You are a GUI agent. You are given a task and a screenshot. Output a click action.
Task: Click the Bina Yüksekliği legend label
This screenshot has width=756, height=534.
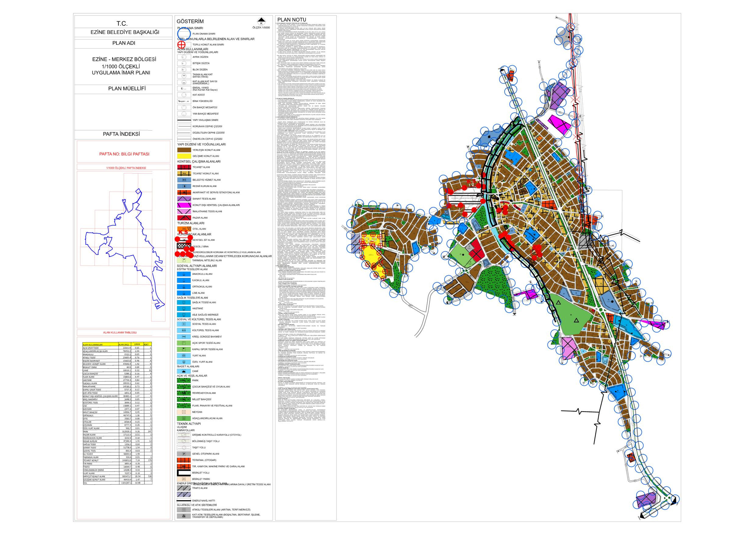click(x=203, y=101)
